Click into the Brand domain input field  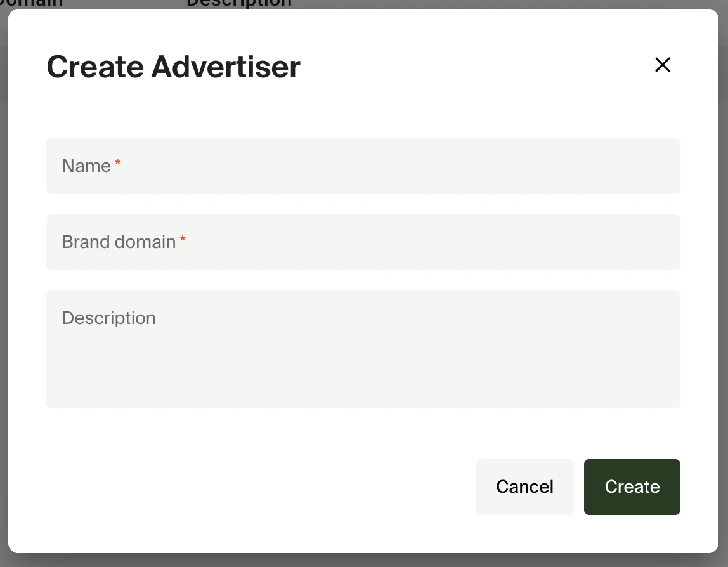pyautogui.click(x=363, y=242)
